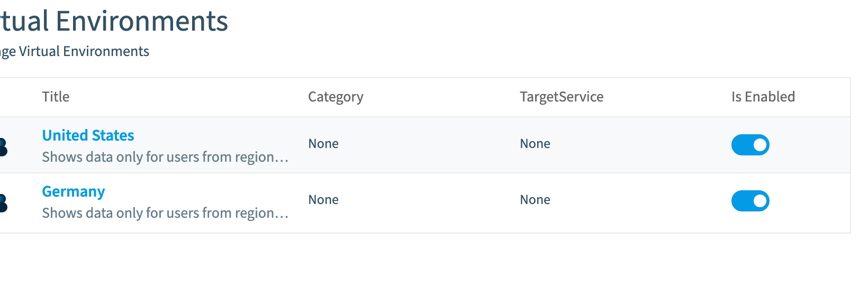Click the description under United States
868x296 pixels.
[165, 157]
